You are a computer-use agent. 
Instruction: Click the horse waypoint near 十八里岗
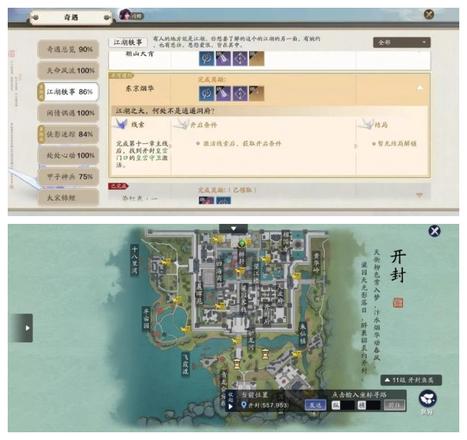click(166, 262)
